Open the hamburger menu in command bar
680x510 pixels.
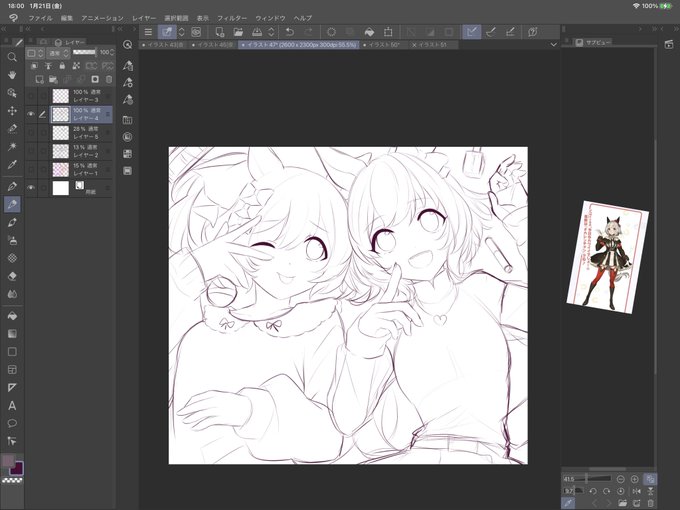(148, 32)
